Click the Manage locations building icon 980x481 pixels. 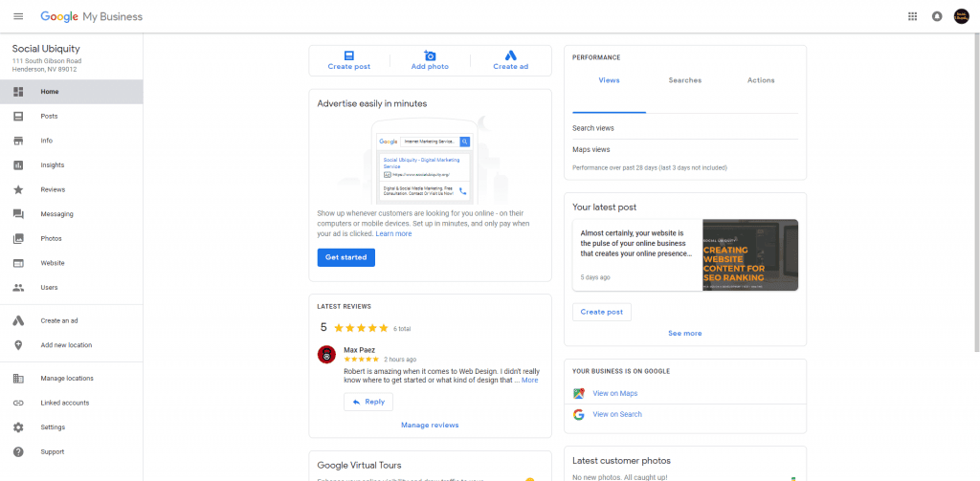tap(18, 378)
